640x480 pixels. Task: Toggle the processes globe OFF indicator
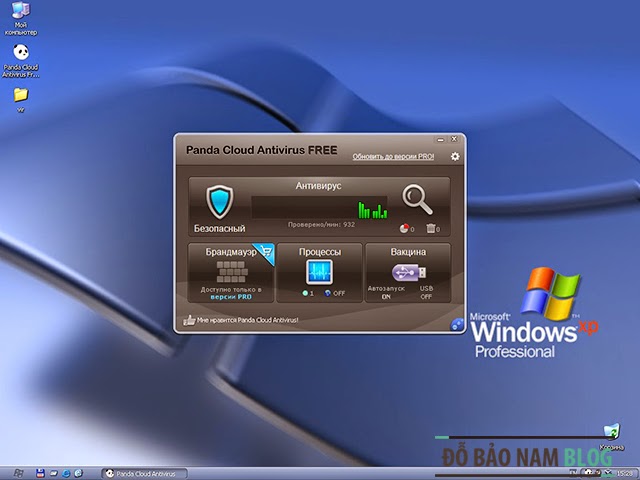pos(335,293)
